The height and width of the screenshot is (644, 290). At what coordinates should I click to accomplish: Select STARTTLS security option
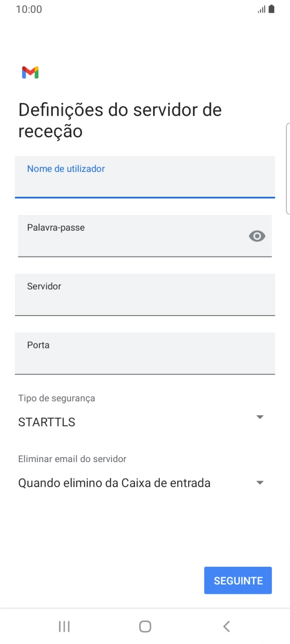coord(47,422)
